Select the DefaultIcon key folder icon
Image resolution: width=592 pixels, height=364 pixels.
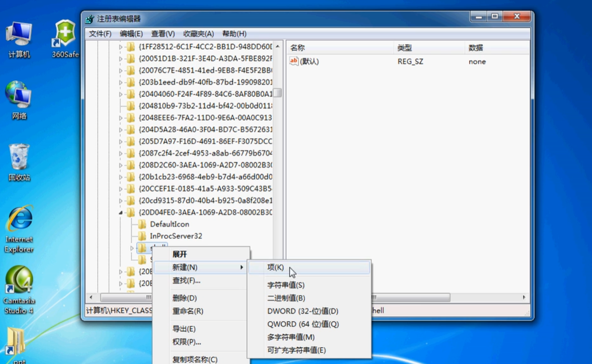(142, 224)
